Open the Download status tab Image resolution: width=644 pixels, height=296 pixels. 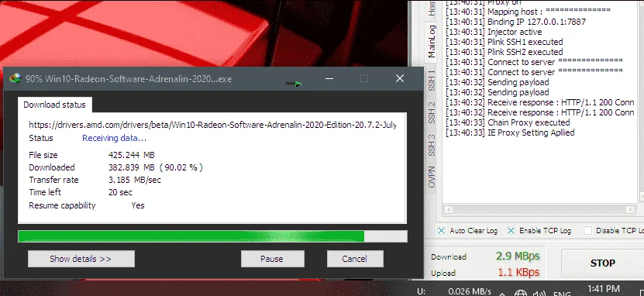[x=54, y=105]
